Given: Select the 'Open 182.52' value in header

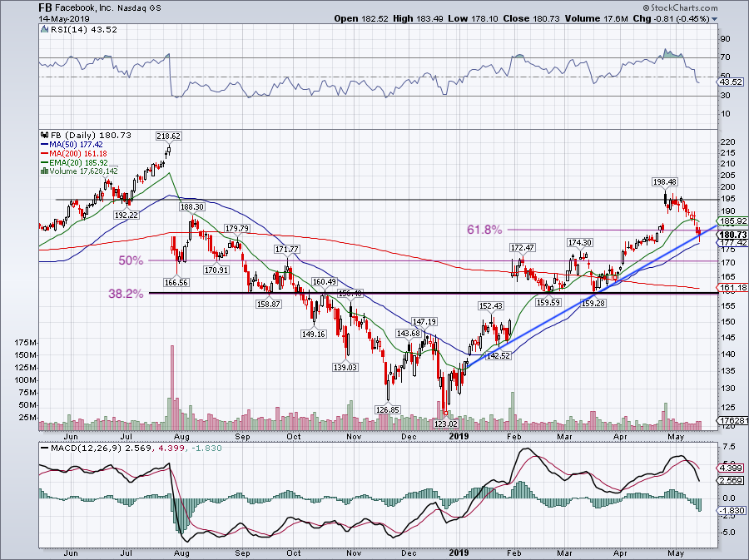Looking at the screenshot, I should tap(360, 18).
